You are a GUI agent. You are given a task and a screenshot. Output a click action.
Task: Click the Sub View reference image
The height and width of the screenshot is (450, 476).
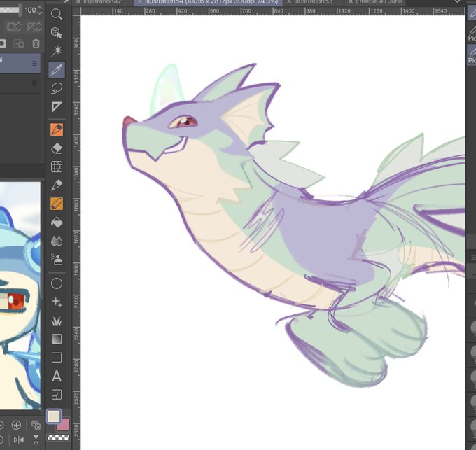point(20,296)
